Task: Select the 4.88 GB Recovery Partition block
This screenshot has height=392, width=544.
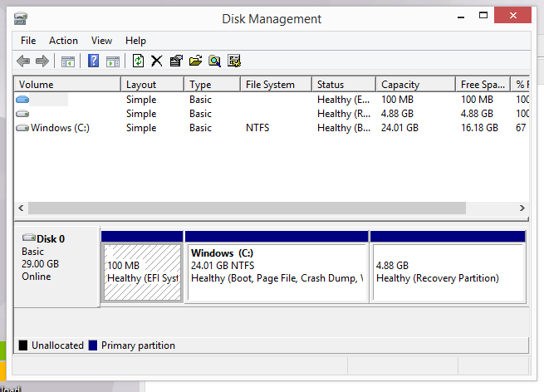Action: [x=448, y=272]
